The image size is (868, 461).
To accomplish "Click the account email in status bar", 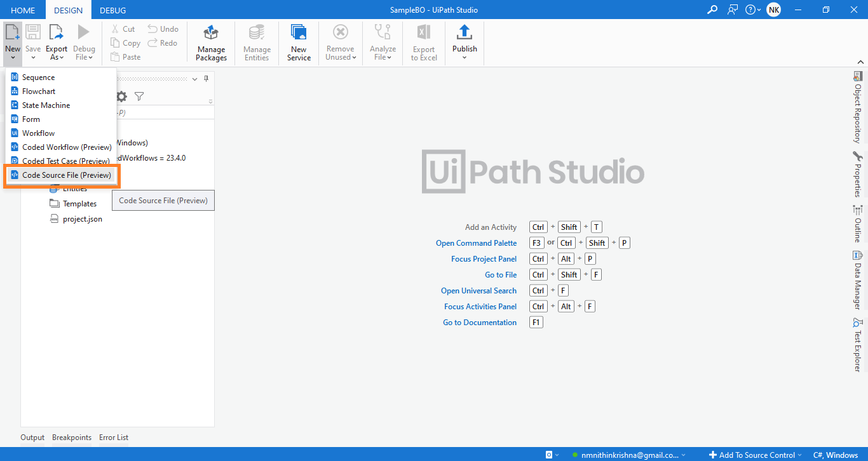I will (x=628, y=455).
